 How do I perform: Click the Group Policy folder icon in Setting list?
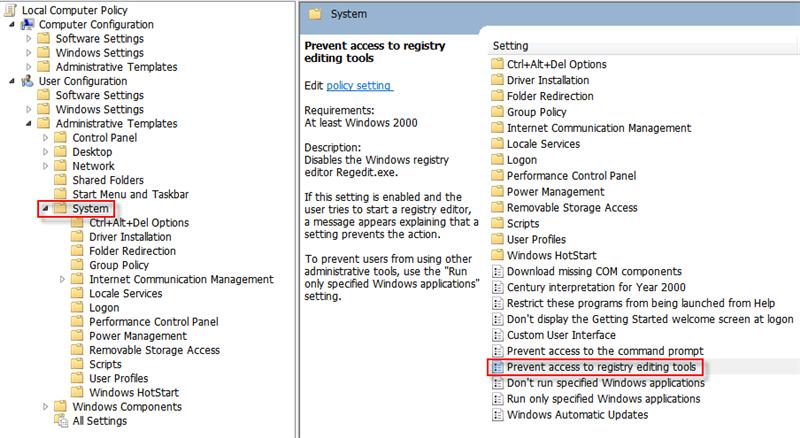pos(497,111)
